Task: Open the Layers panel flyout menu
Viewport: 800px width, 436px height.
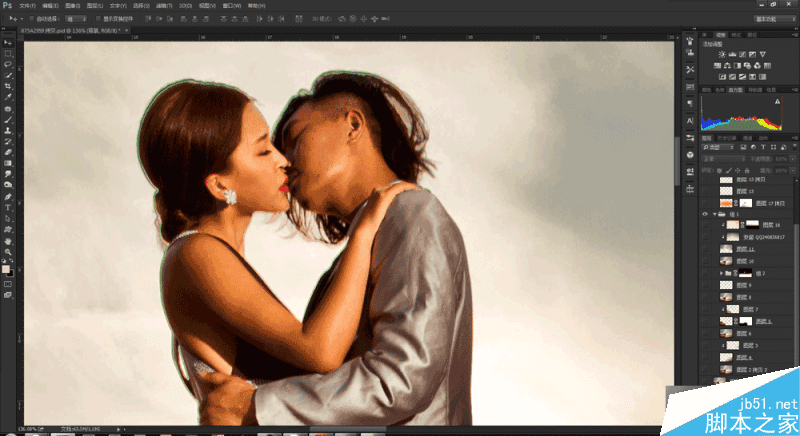Action: pos(795,138)
